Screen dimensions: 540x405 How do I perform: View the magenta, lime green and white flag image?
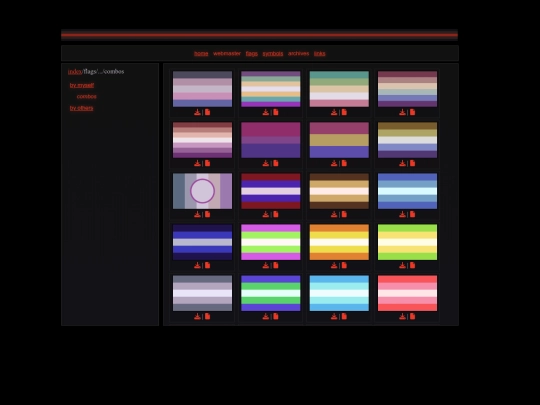(271, 242)
